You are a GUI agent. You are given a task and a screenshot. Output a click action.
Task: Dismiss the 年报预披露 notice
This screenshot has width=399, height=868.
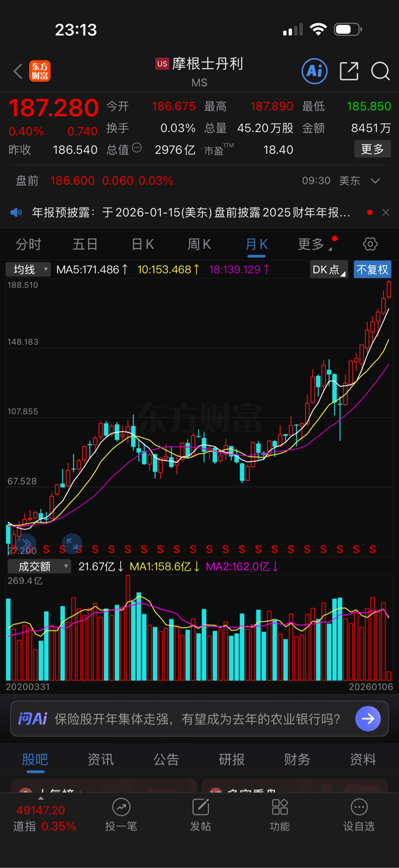point(385,212)
